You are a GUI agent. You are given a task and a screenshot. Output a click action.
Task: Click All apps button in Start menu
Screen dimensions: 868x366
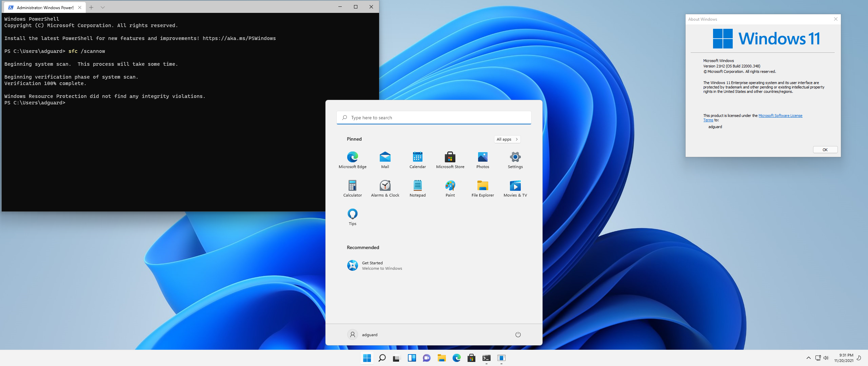point(507,139)
